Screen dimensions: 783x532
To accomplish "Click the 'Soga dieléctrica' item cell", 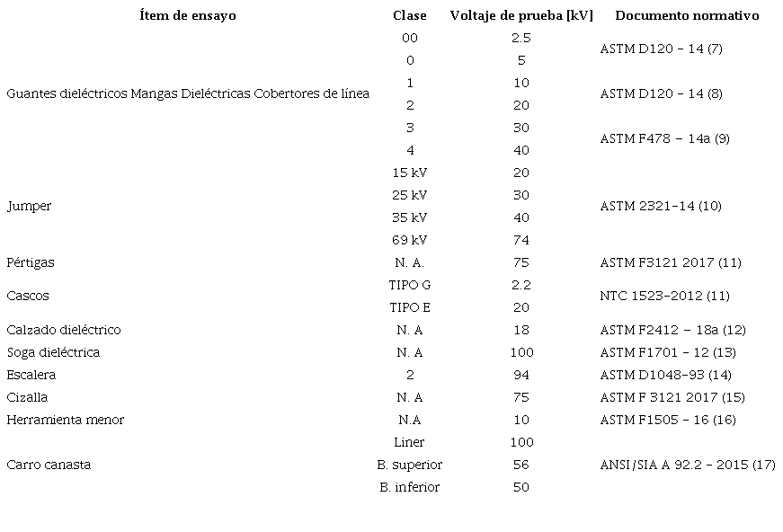I will (53, 352).
